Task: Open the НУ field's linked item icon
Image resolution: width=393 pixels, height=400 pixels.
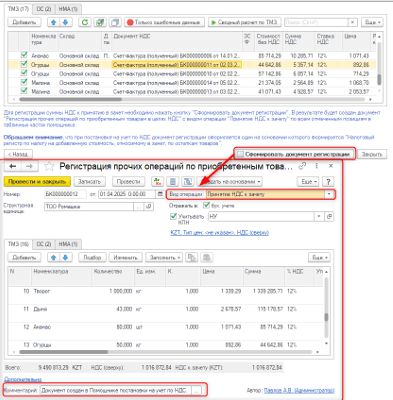Action: click(x=329, y=217)
